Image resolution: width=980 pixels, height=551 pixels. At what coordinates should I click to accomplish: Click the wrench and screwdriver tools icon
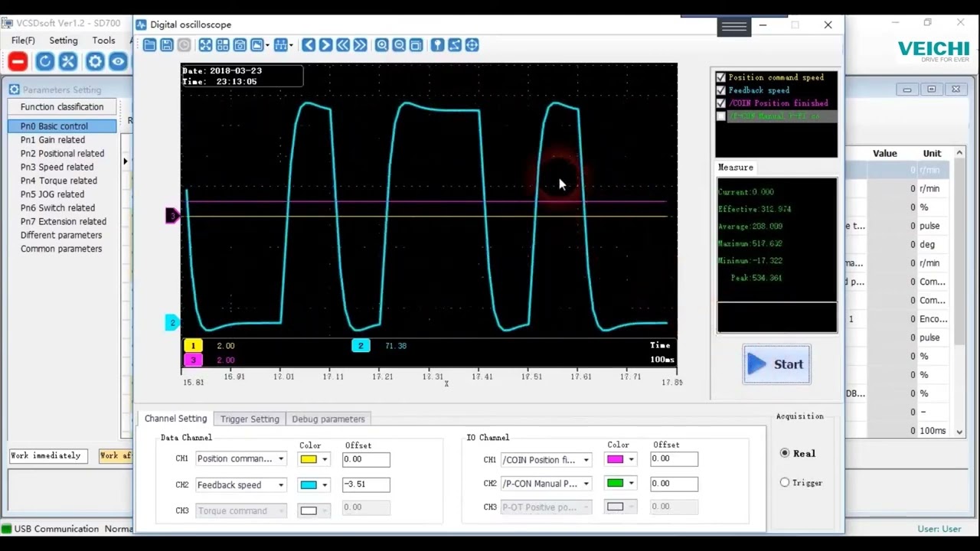click(68, 62)
